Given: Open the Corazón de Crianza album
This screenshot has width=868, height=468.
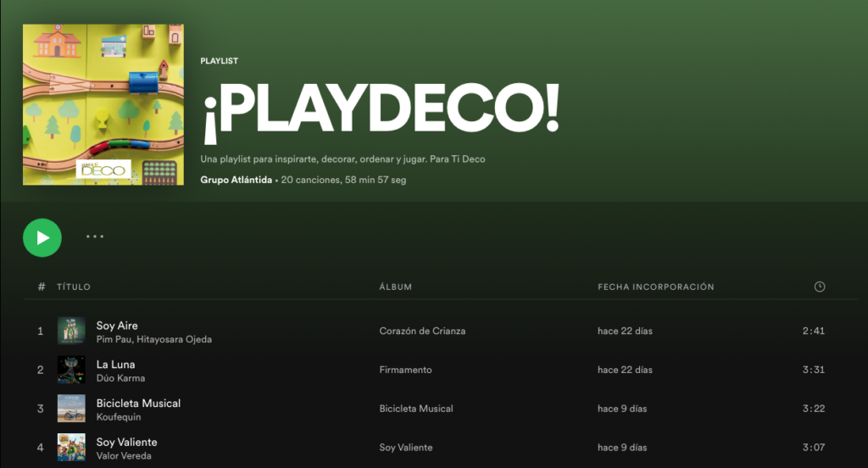Looking at the screenshot, I should pyautogui.click(x=422, y=331).
